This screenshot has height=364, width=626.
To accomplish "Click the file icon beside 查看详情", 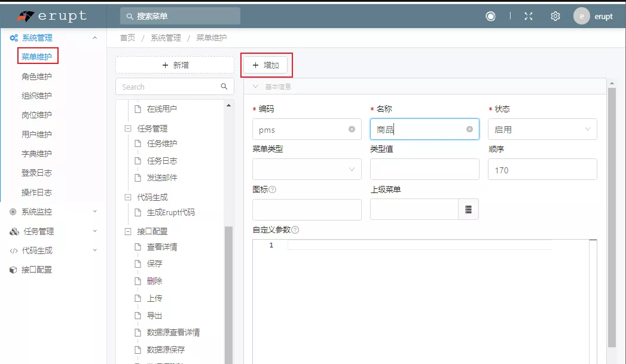I will click(138, 247).
